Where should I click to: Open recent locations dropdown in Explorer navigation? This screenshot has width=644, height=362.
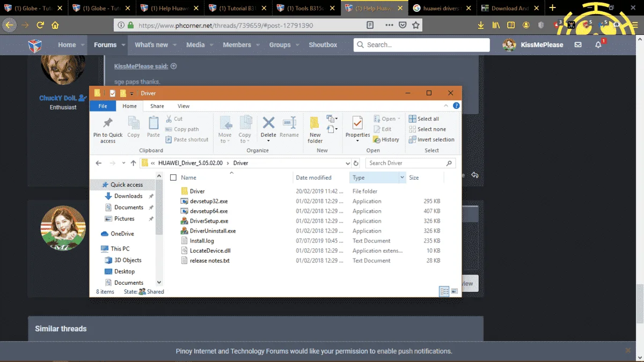click(x=123, y=163)
